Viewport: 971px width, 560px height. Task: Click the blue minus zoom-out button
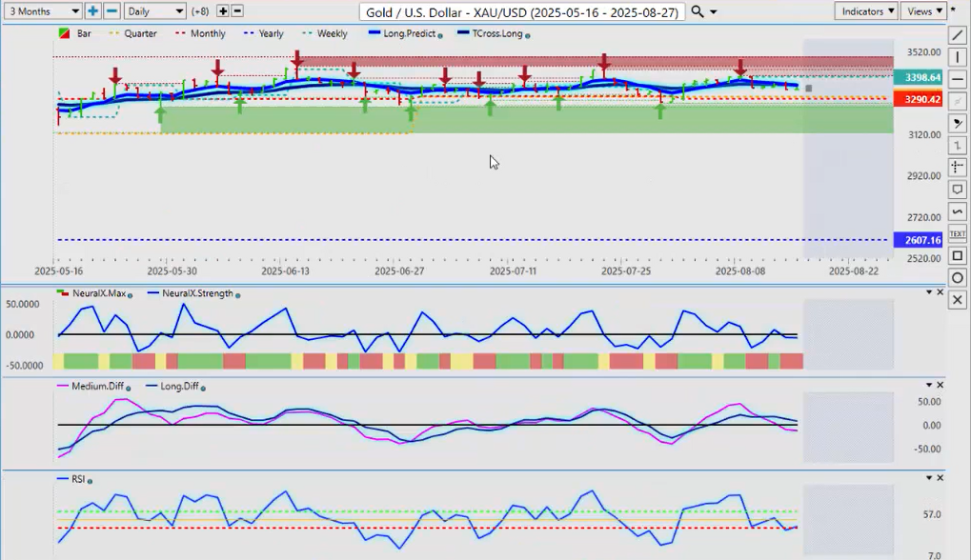pos(111,11)
